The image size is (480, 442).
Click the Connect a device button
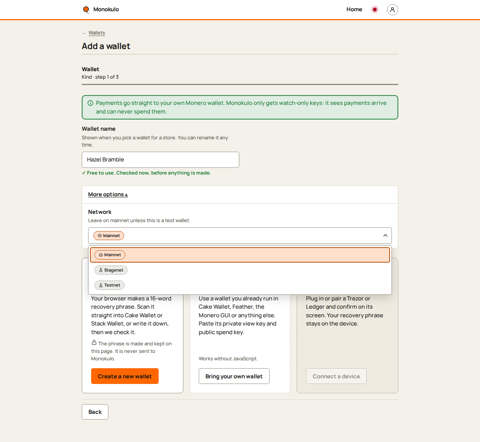[336, 376]
